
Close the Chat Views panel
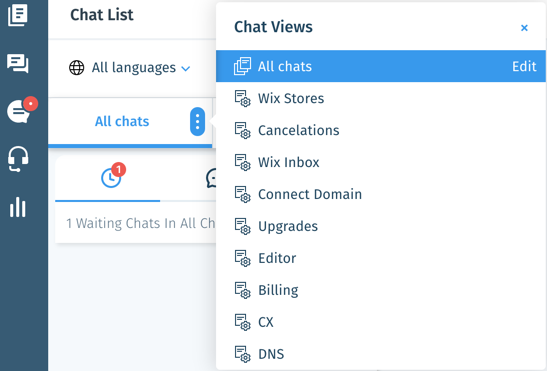524,28
